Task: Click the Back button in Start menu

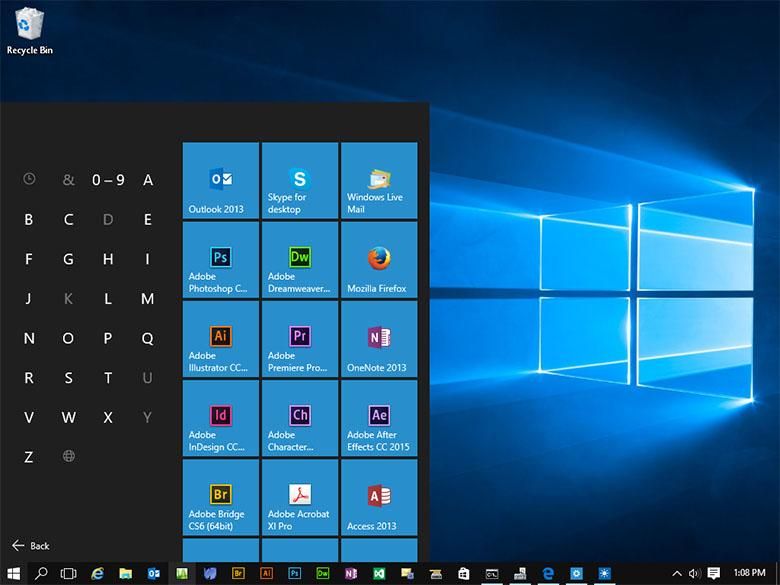Action: coord(30,546)
